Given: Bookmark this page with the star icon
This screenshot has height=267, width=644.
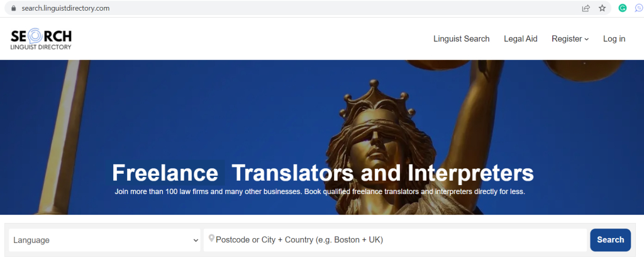Looking at the screenshot, I should tap(602, 8).
